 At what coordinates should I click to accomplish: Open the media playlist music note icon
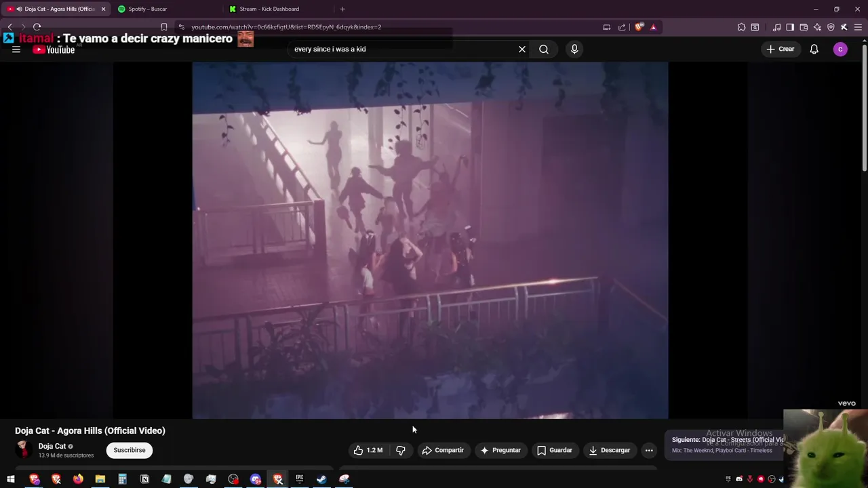(776, 27)
